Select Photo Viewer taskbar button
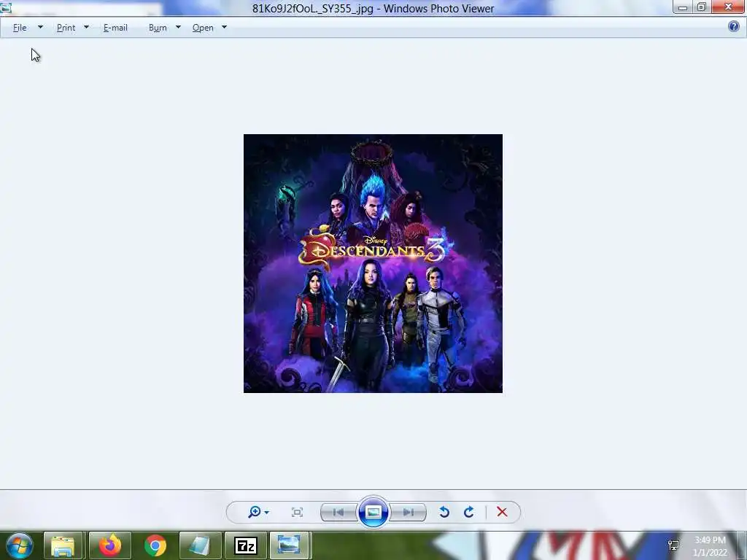This screenshot has width=747, height=560. tap(289, 545)
